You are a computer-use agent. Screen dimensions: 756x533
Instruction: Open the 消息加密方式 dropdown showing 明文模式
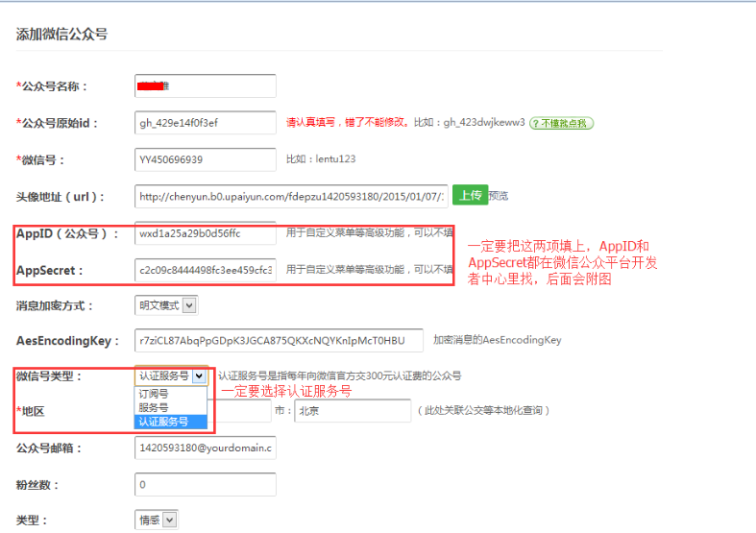pyautogui.click(x=166, y=305)
